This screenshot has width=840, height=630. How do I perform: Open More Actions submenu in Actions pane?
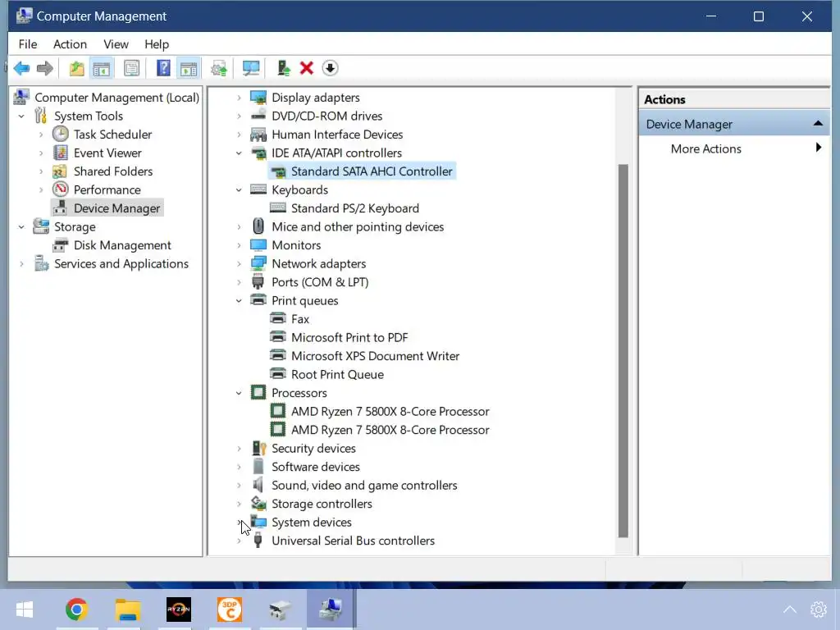click(x=734, y=149)
